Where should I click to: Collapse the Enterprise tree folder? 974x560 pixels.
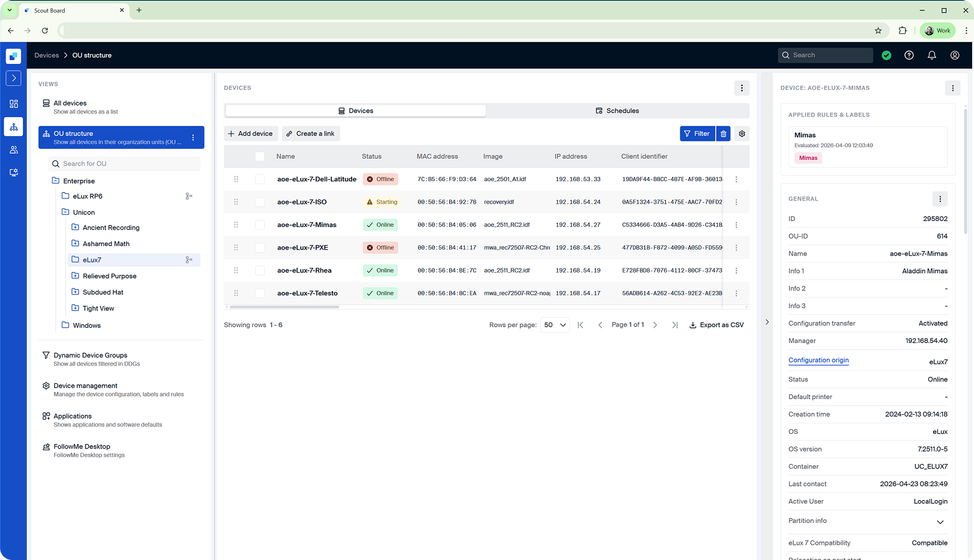(x=56, y=181)
